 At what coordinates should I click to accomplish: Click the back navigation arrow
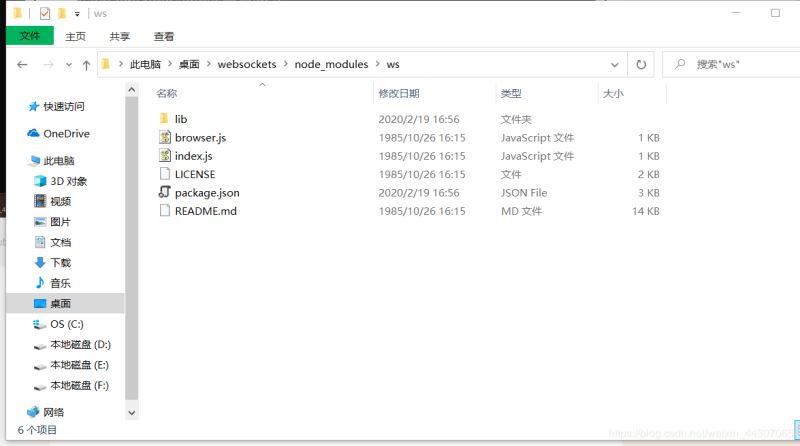22,64
